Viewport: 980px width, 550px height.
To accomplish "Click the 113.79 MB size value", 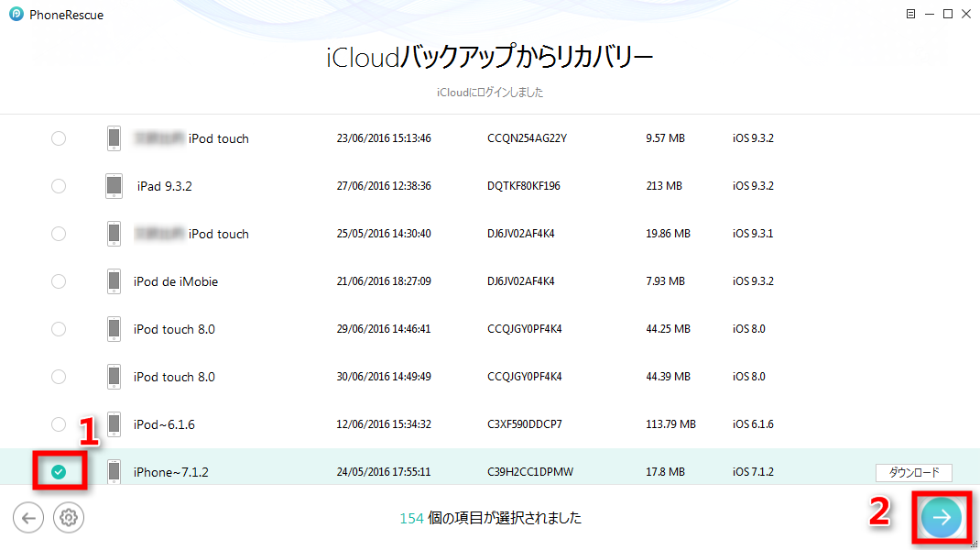I will point(670,424).
